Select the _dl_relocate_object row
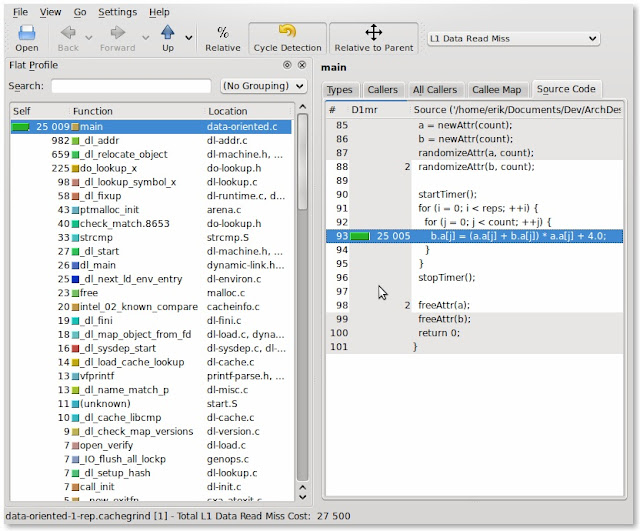This screenshot has height=531, width=640. click(151, 155)
